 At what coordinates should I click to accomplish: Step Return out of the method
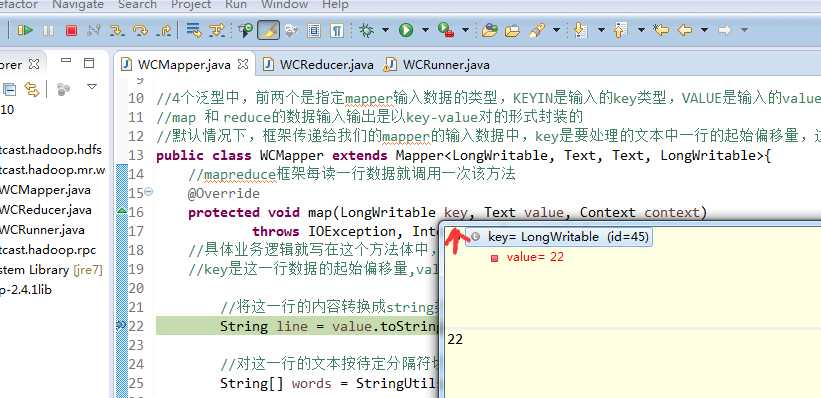(164, 30)
